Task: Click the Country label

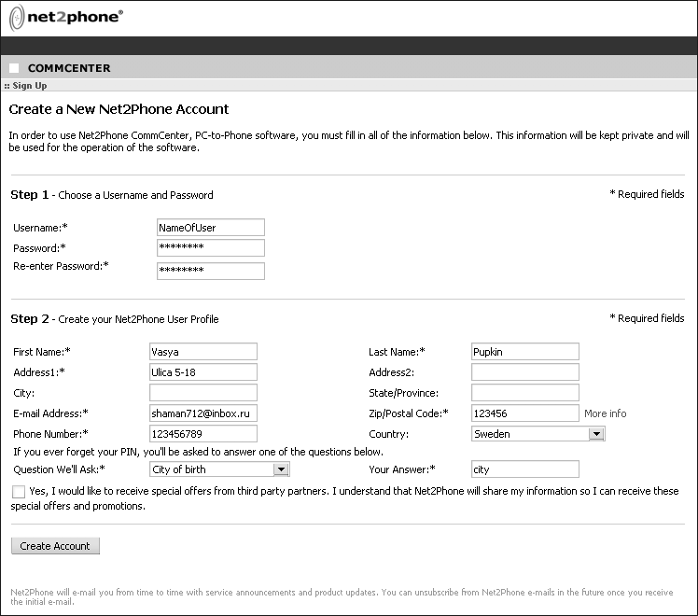Action: 388,434
